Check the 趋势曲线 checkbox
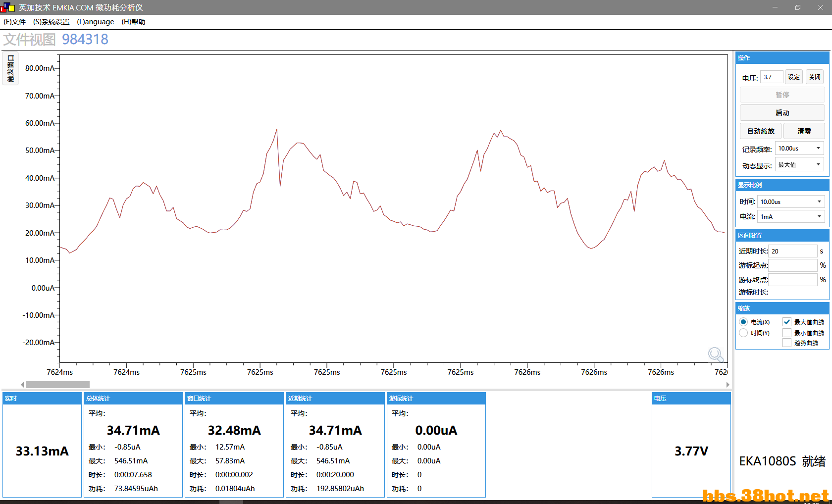Image resolution: width=832 pixels, height=504 pixels. [x=787, y=343]
